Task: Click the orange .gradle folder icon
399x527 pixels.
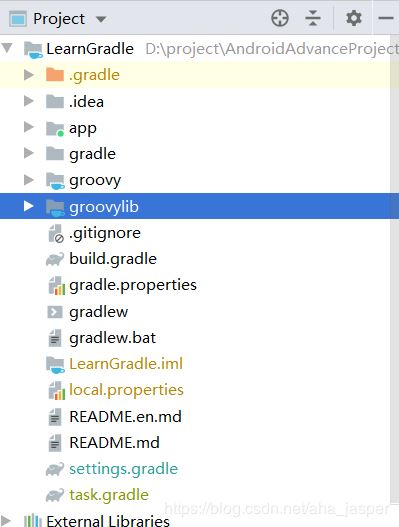Action: (x=55, y=75)
